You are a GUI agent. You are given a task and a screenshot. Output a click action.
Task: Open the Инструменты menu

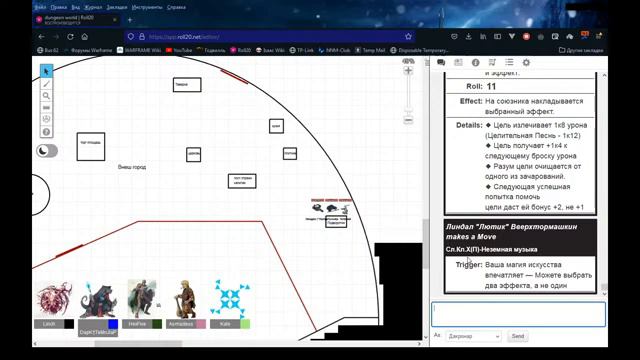tap(147, 7)
